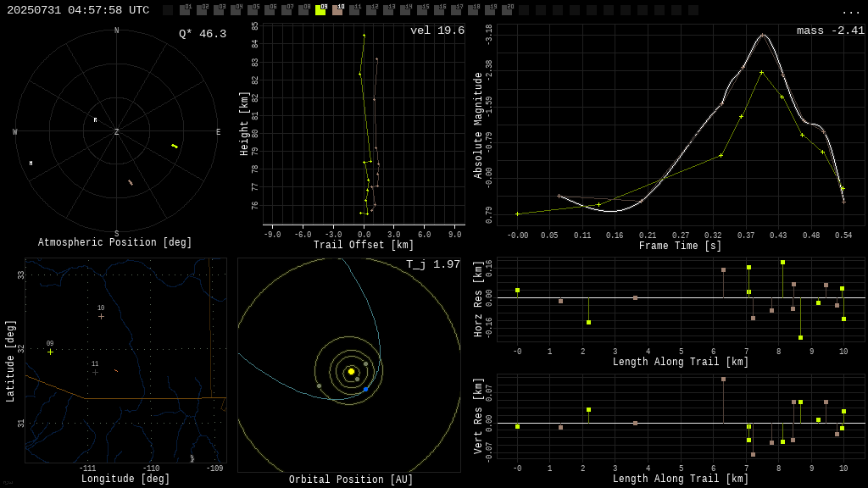This screenshot has width=868, height=488.
Task: Click station 12 box in top strip
Action: pyautogui.click(x=370, y=10)
